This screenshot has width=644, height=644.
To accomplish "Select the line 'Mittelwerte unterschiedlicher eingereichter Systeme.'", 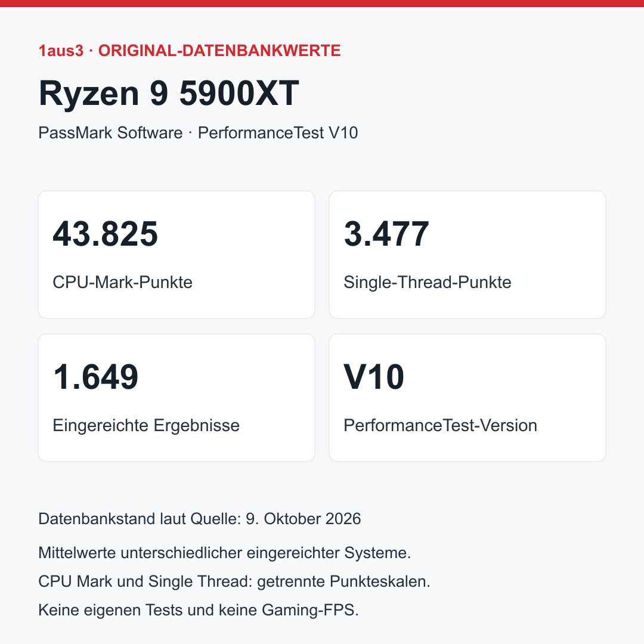I will point(225,553).
